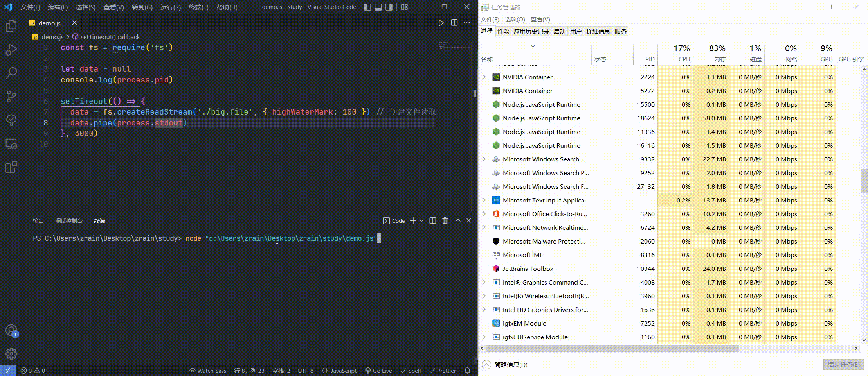Select the Microsoft Malware Protection row

pyautogui.click(x=657, y=241)
